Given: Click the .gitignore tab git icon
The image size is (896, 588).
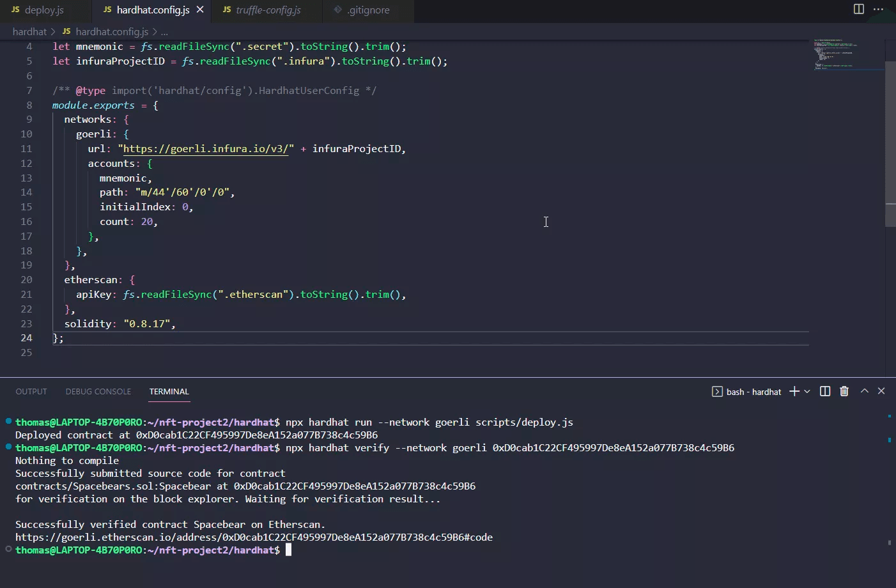Looking at the screenshot, I should (337, 10).
